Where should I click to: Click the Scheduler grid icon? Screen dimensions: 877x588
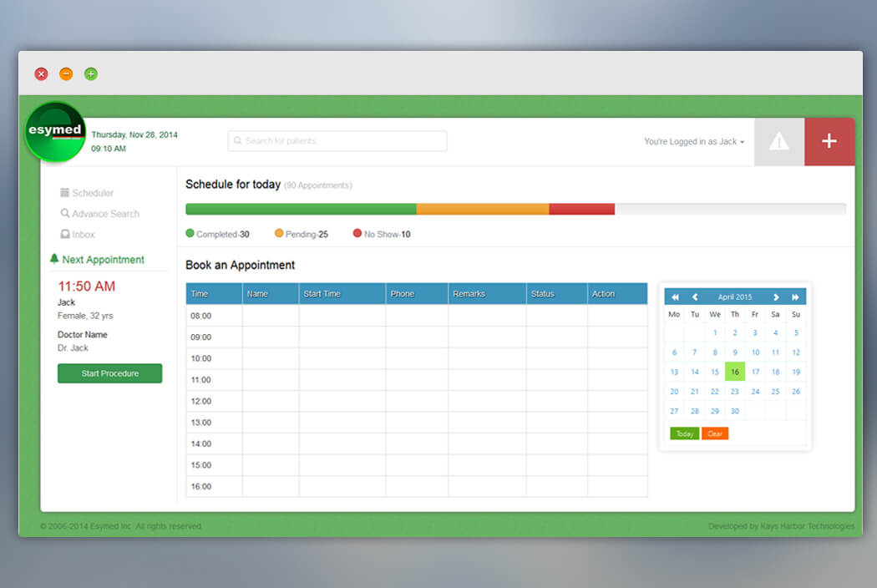tap(64, 192)
